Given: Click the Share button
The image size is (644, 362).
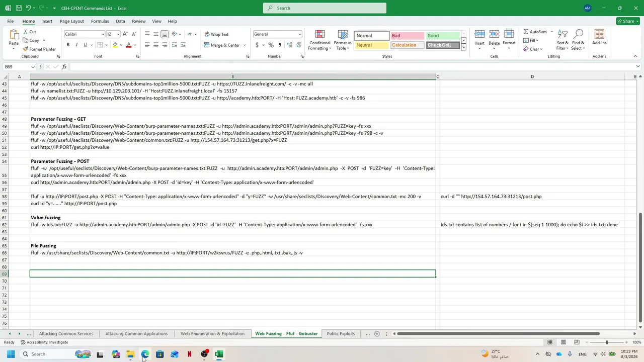Looking at the screenshot, I should pos(628,21).
